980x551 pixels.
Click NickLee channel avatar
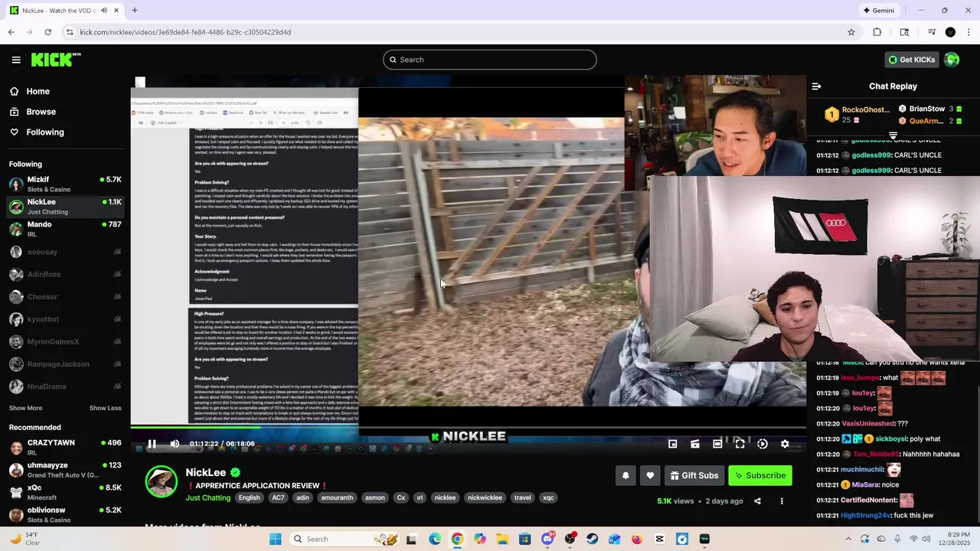point(162,481)
